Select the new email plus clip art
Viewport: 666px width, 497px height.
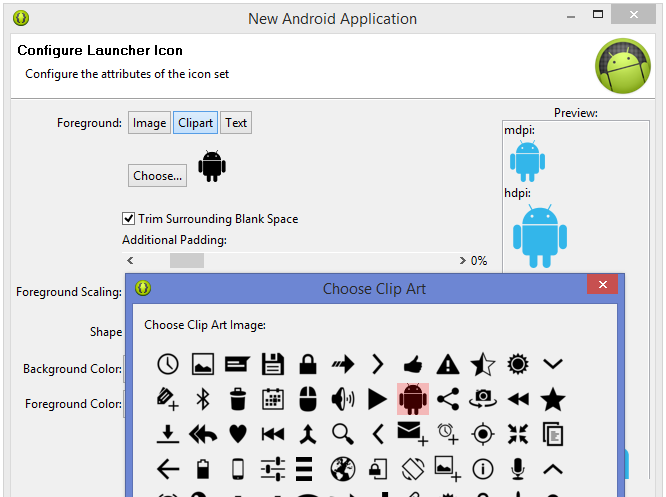coord(412,433)
